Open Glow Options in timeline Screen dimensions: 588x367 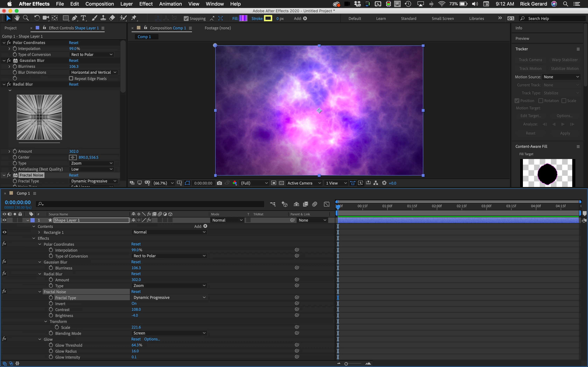click(152, 339)
